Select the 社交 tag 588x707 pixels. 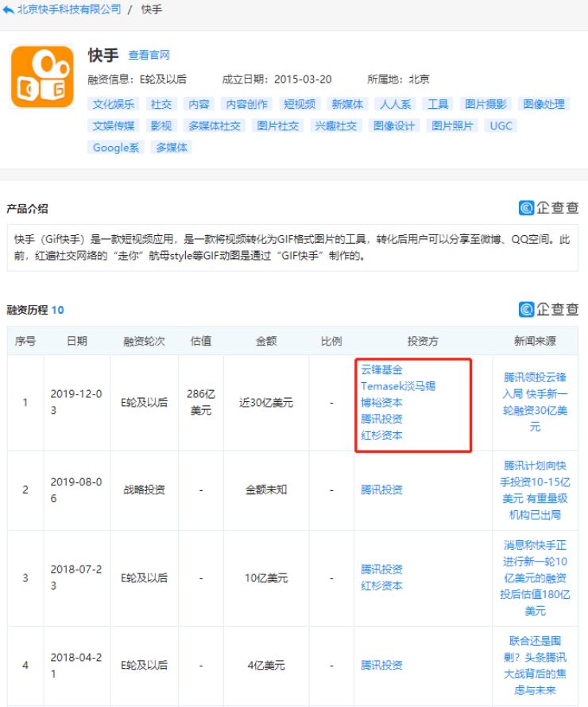tap(161, 104)
